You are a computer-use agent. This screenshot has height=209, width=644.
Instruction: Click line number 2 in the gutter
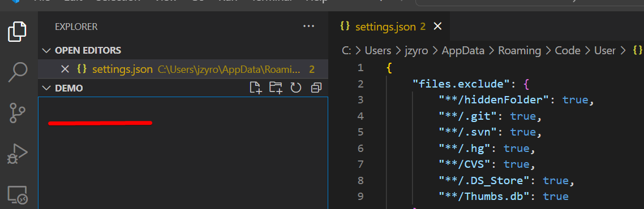[360, 84]
